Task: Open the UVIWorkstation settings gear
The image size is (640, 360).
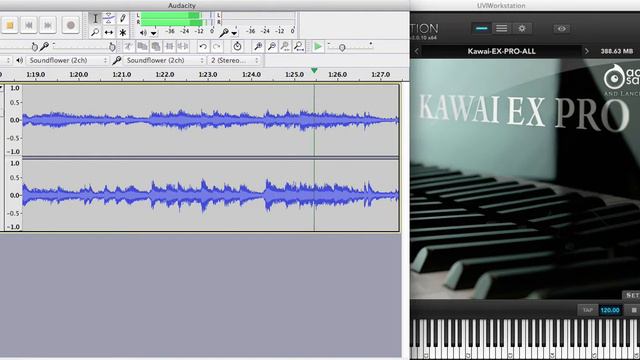Action: [x=522, y=28]
